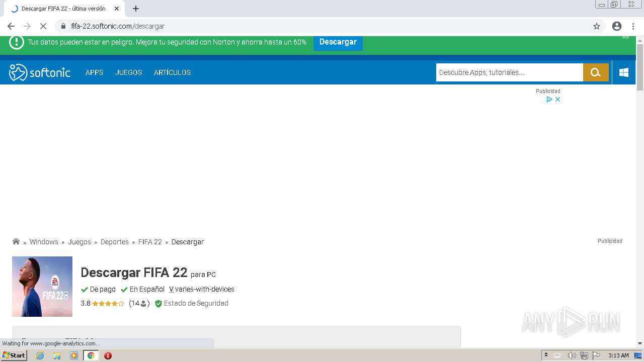Open the APPS menu

pyautogui.click(x=94, y=72)
